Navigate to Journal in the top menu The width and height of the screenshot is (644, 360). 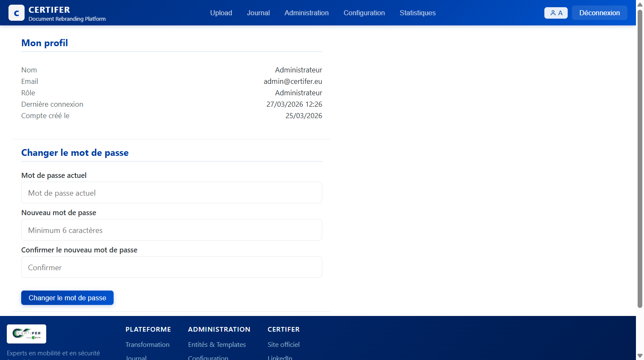[258, 13]
